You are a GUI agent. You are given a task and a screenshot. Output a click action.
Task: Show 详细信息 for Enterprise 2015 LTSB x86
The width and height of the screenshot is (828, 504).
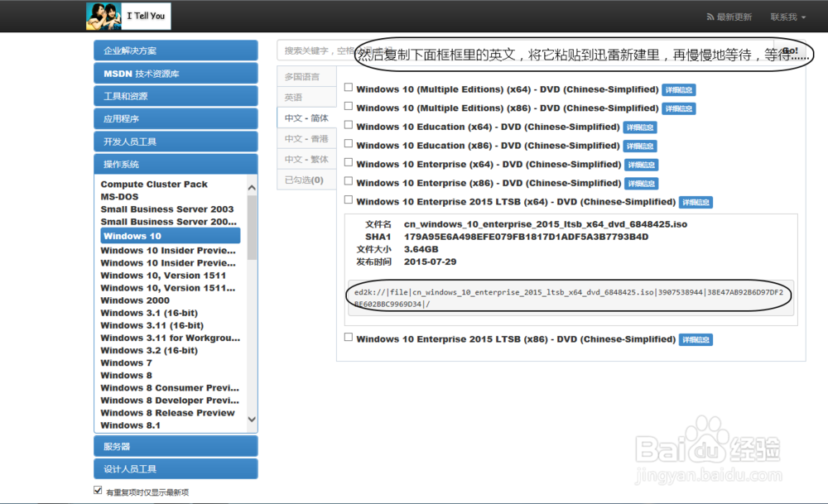click(696, 340)
